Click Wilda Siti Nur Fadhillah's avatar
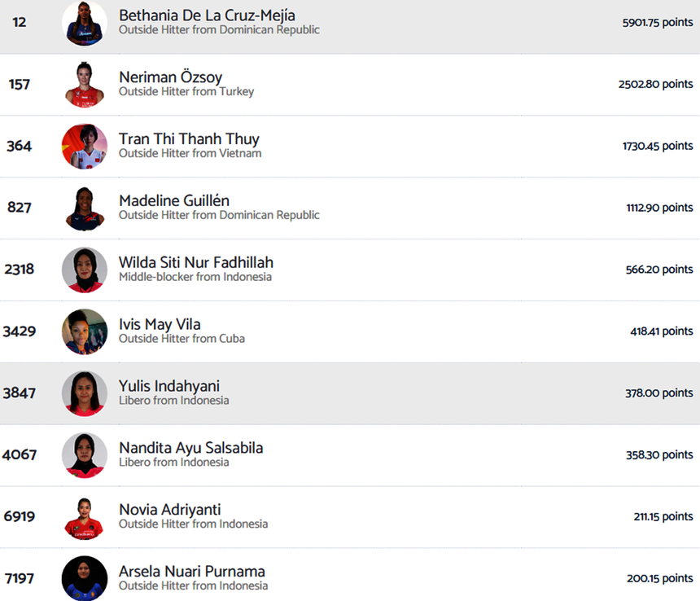Screen dimensions: 700x601 click(85, 270)
